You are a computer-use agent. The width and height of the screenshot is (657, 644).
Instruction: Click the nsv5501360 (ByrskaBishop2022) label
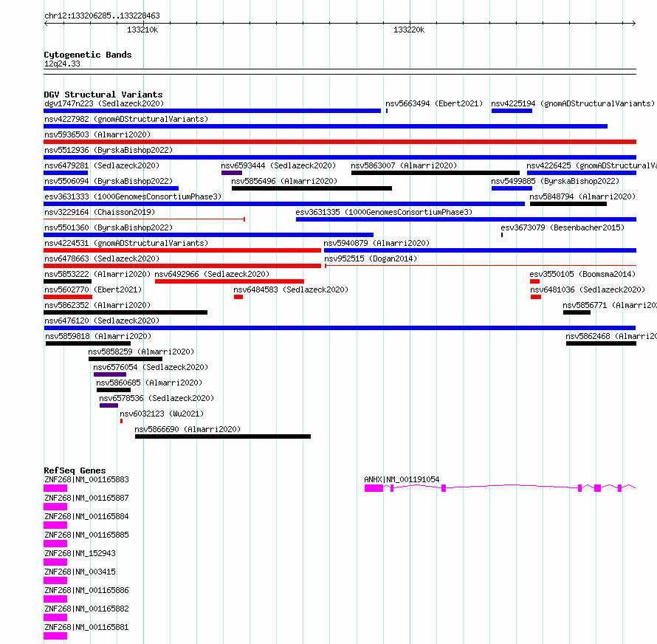tap(109, 227)
